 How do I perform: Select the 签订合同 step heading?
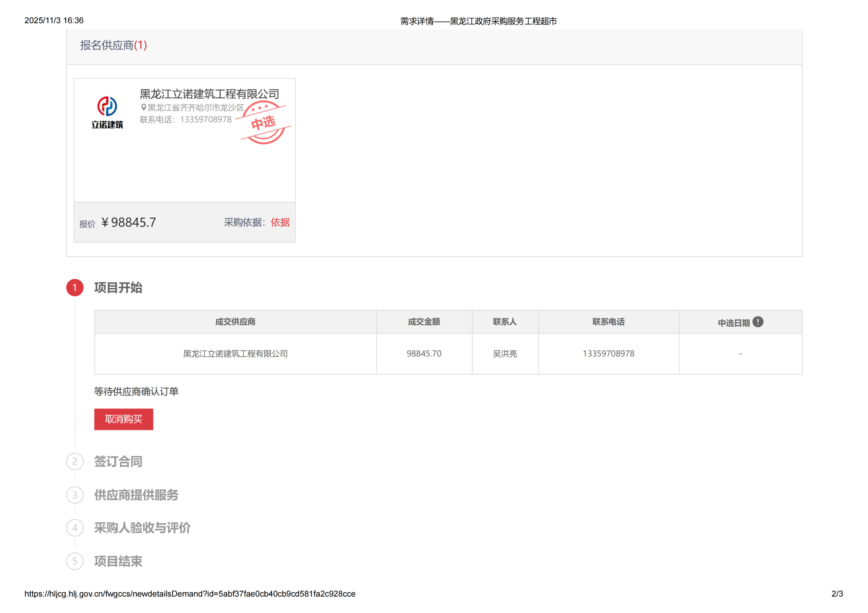click(x=118, y=461)
